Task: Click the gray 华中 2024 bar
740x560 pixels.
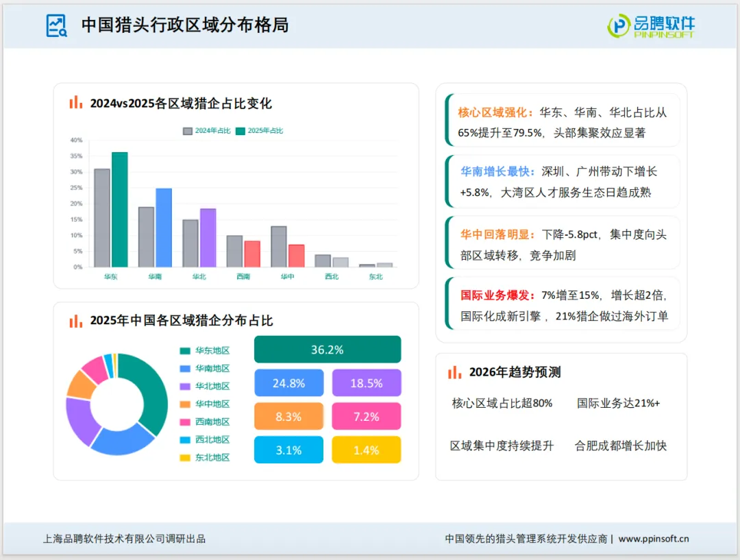Action: 278,247
